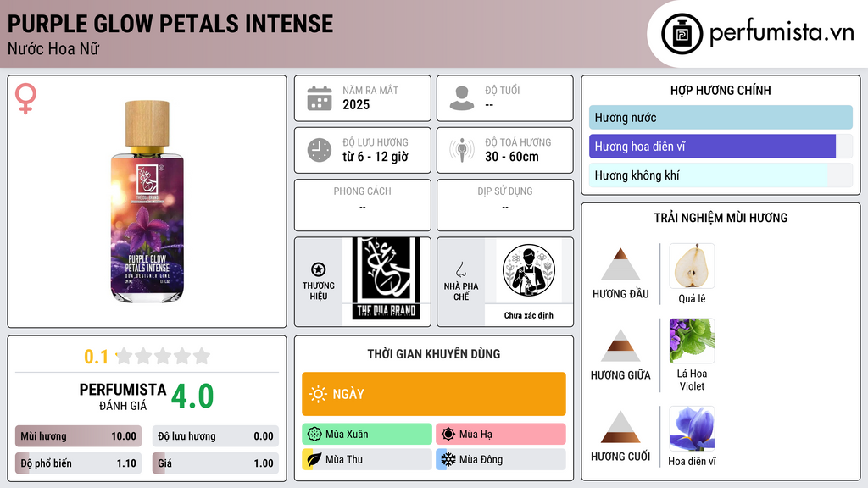Click the sillage icon for Độ toả hương
868x488 pixels.
coord(462,150)
